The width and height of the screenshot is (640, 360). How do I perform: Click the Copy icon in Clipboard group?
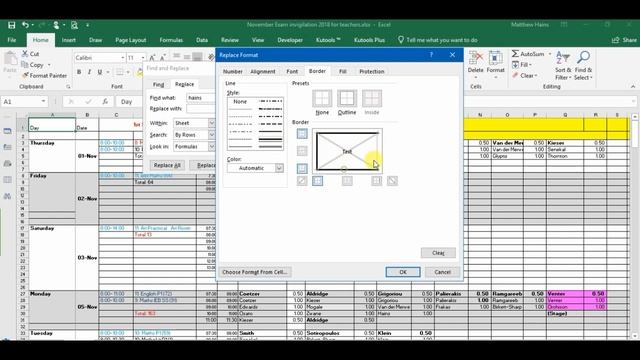25,65
